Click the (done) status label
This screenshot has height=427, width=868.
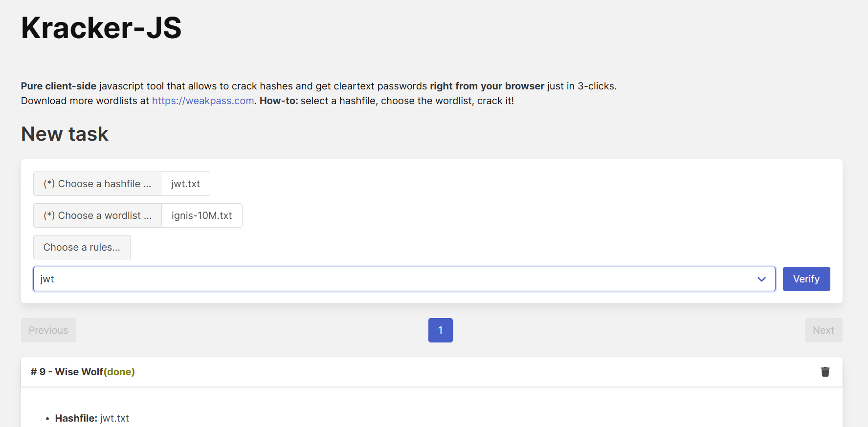point(119,372)
